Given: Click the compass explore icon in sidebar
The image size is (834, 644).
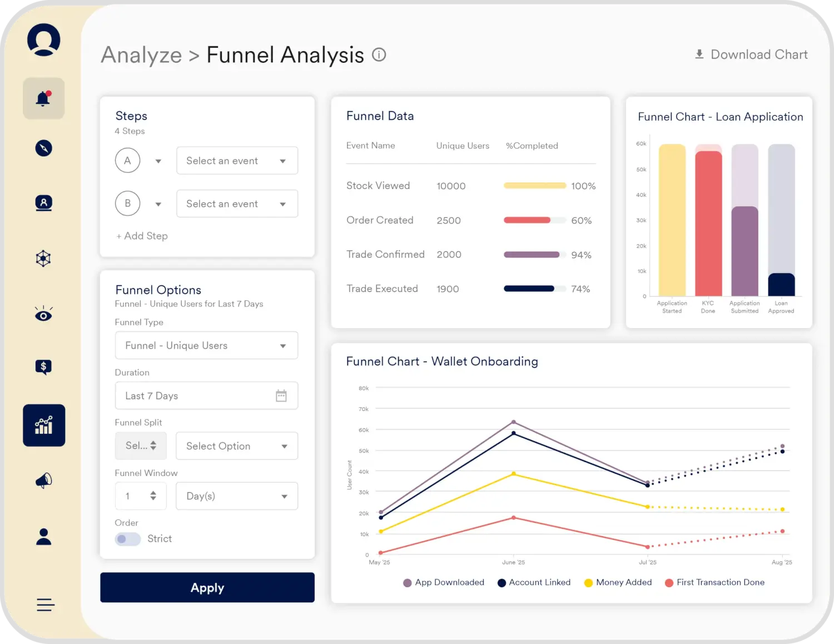Looking at the screenshot, I should (43, 148).
